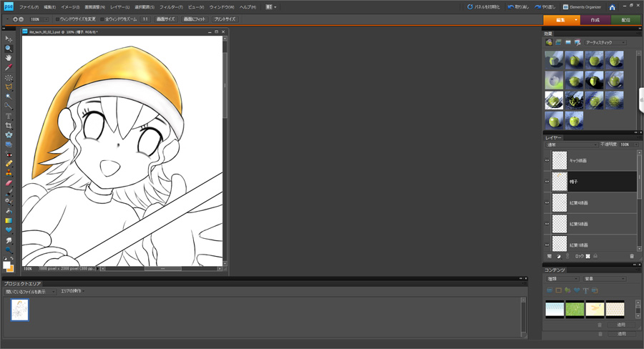This screenshot has height=349, width=644.
Task: Click the プリントサイズ button
Action: click(x=225, y=19)
